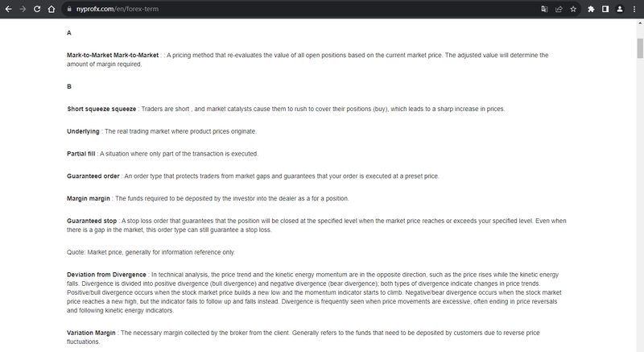The image size is (644, 352).
Task: Click the scrollbar up arrow
Action: point(640,23)
